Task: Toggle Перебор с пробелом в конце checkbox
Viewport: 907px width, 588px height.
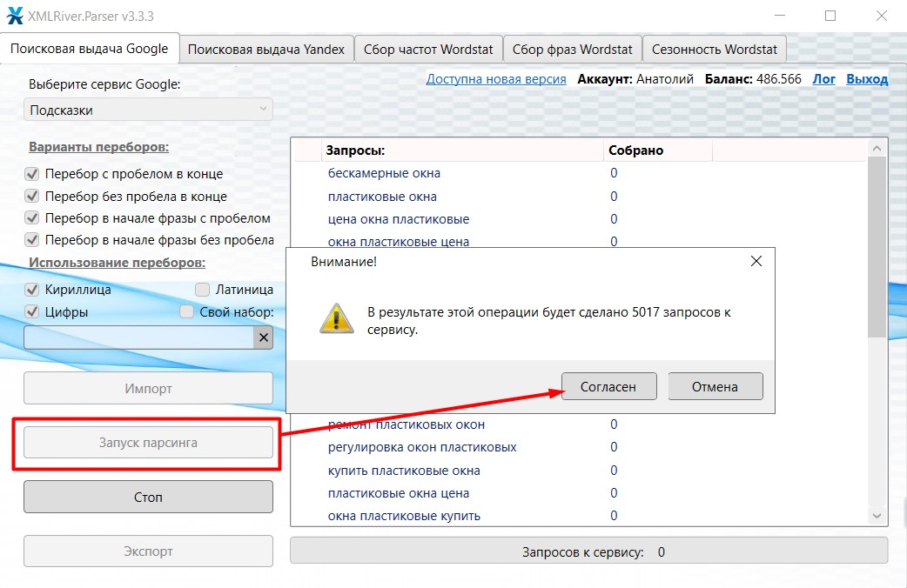Action: point(33,174)
